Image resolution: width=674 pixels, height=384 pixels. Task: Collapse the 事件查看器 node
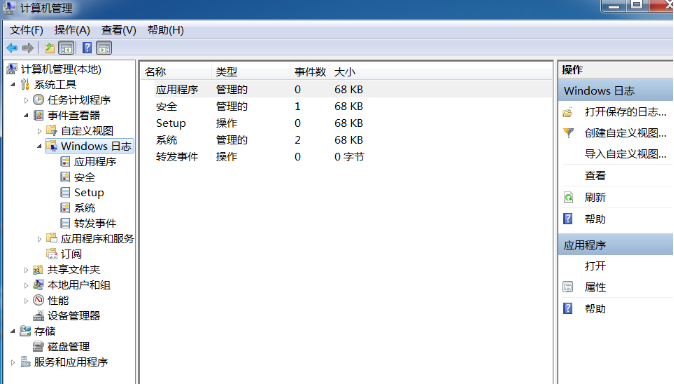pos(26,116)
